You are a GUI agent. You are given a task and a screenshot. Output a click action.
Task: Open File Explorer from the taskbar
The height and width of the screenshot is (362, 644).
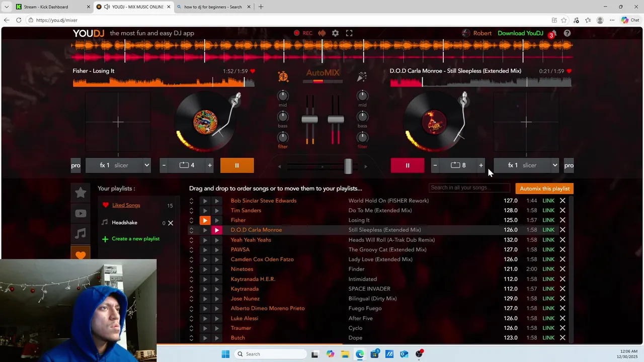(345, 354)
